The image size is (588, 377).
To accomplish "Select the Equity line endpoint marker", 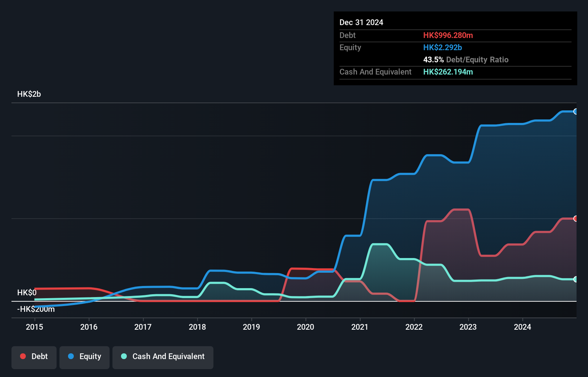I will 575,111.
